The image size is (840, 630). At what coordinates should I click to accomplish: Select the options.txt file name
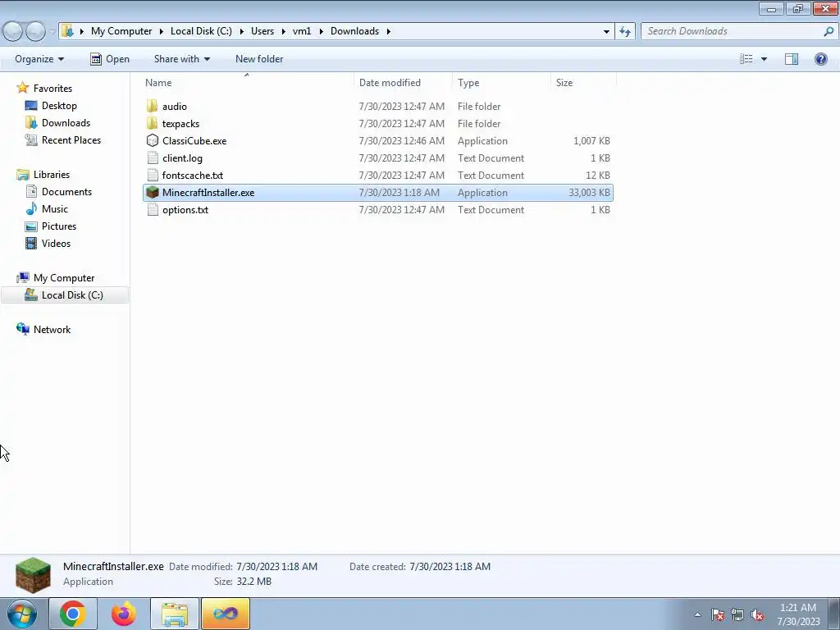(185, 209)
